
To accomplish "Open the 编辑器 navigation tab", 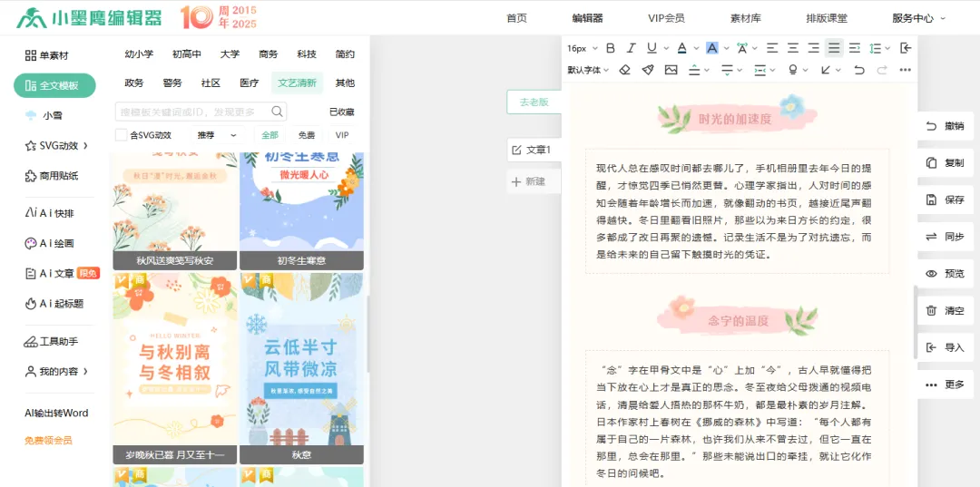I will [x=587, y=18].
